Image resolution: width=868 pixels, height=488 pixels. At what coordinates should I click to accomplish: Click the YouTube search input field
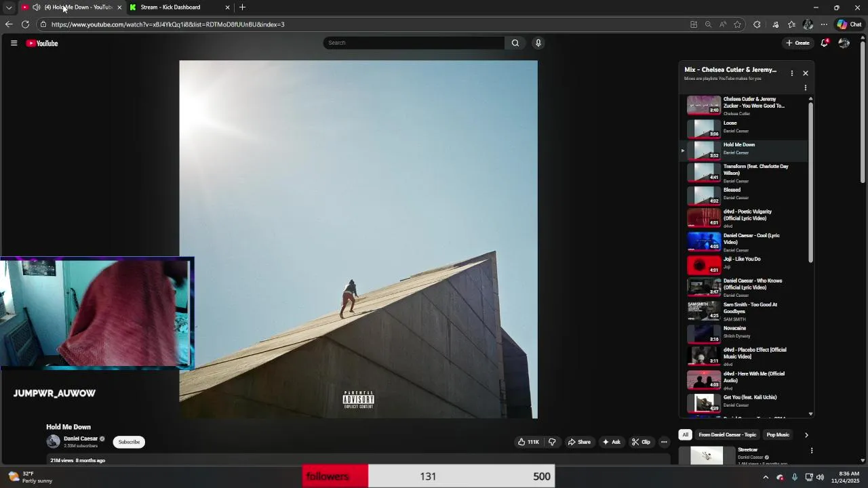click(414, 43)
